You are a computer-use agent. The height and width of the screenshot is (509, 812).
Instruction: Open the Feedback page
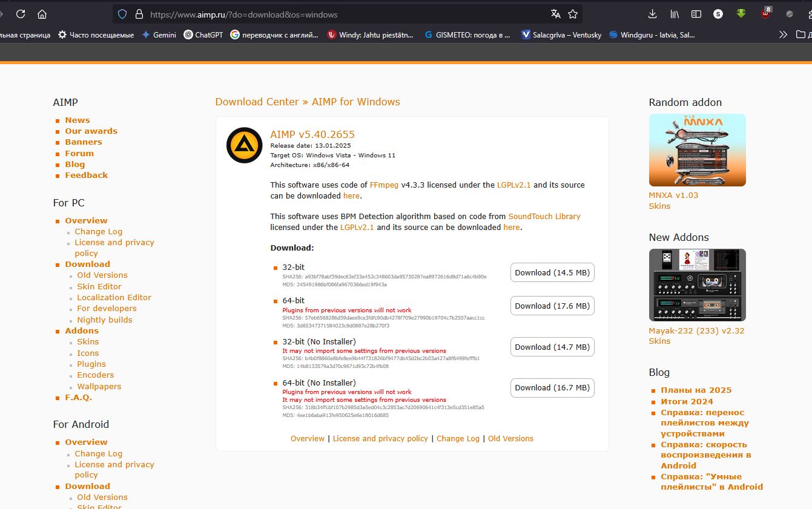click(87, 175)
